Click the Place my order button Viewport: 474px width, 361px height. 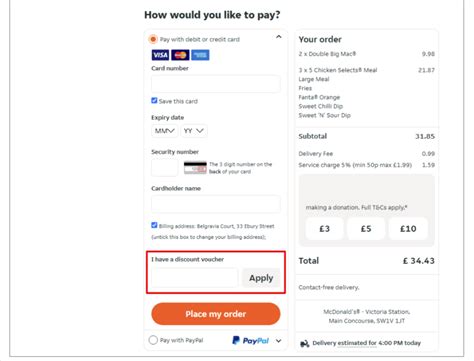tap(216, 314)
